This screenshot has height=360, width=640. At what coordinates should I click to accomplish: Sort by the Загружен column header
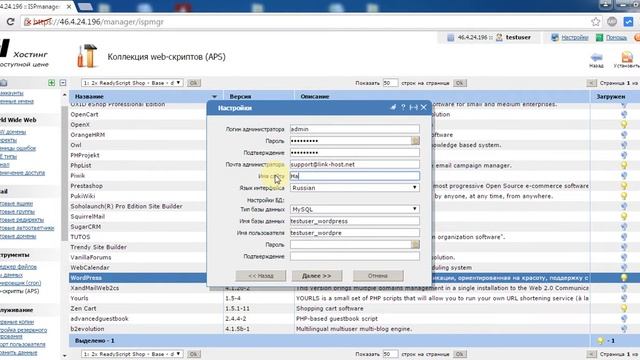pyautogui.click(x=611, y=97)
